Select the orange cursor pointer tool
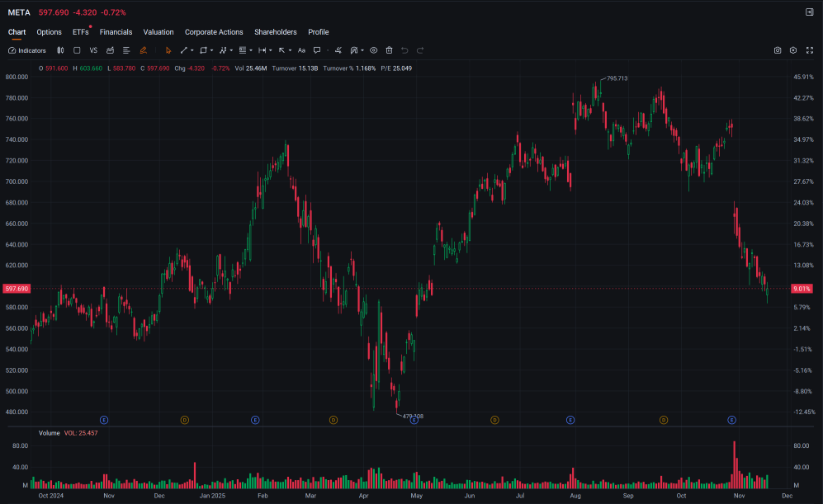This screenshot has width=823, height=504. [x=168, y=50]
